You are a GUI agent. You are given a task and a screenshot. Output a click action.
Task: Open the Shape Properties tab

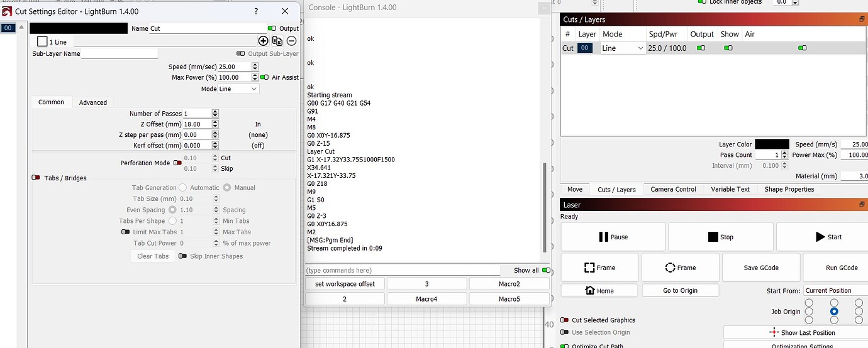point(789,189)
